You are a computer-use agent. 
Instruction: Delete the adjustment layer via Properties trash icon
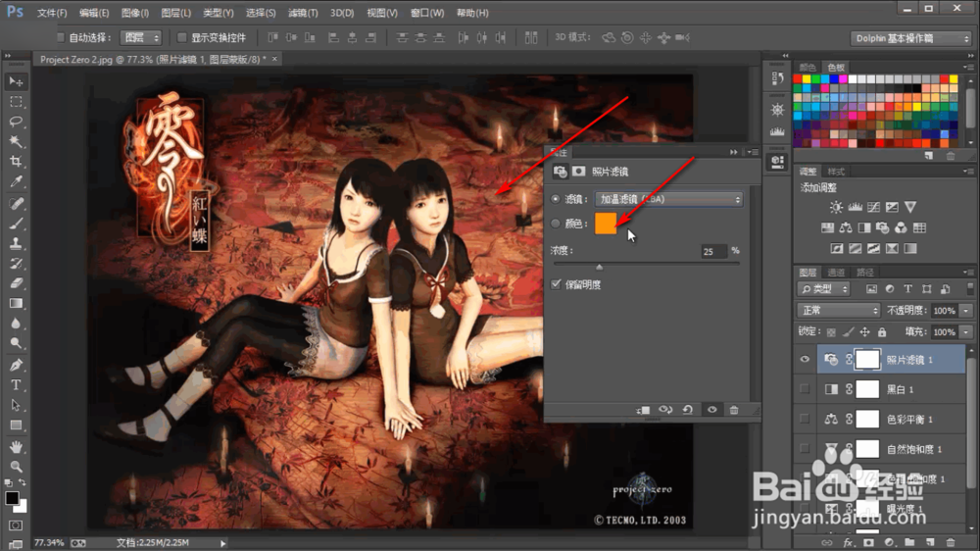coord(734,410)
